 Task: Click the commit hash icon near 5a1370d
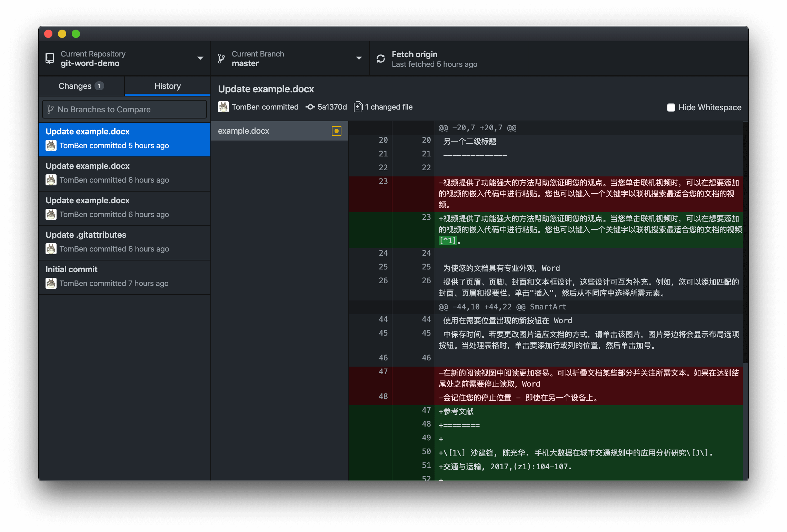coord(310,107)
